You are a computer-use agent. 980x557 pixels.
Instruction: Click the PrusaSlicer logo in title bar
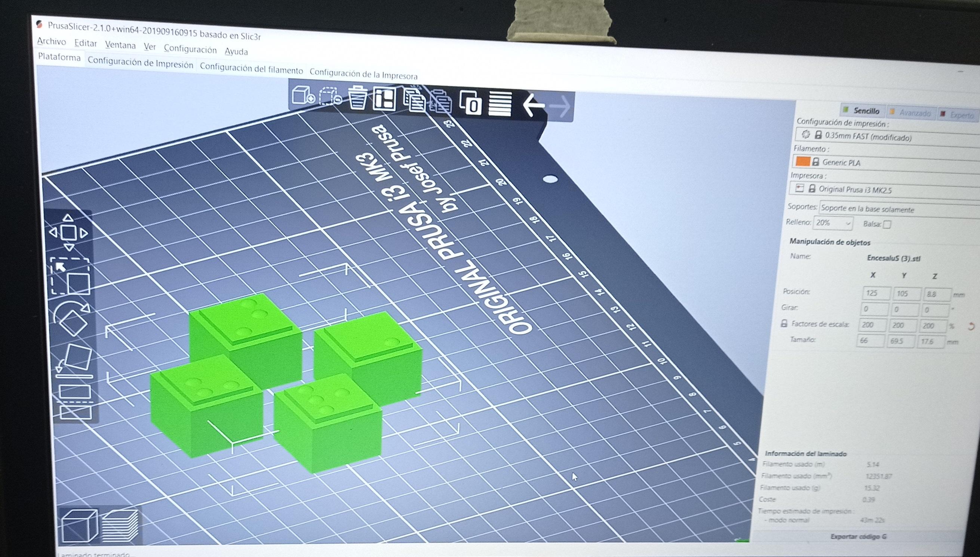[x=39, y=24]
